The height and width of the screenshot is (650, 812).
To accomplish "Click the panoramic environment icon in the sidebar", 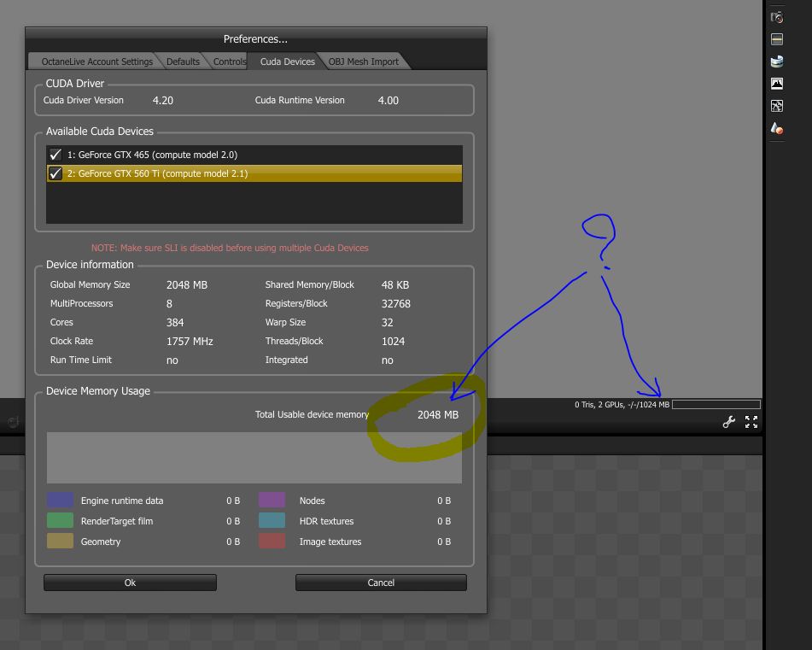I will 777,61.
